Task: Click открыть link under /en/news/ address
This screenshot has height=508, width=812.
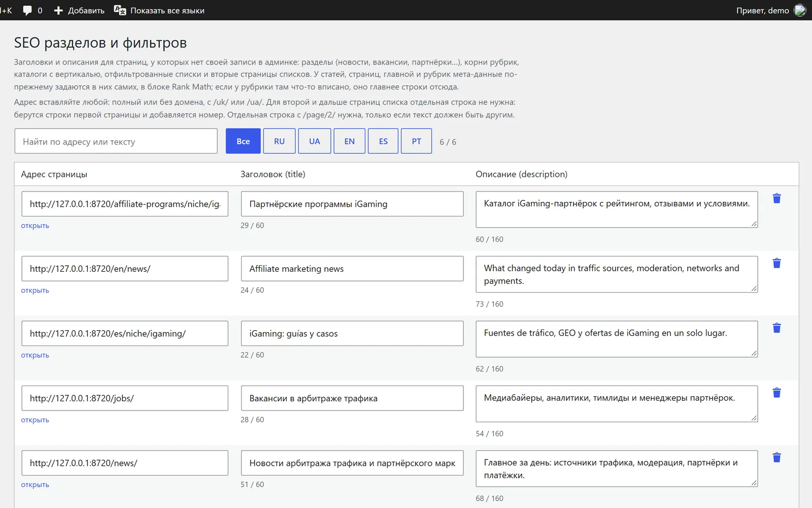Action: (x=35, y=291)
